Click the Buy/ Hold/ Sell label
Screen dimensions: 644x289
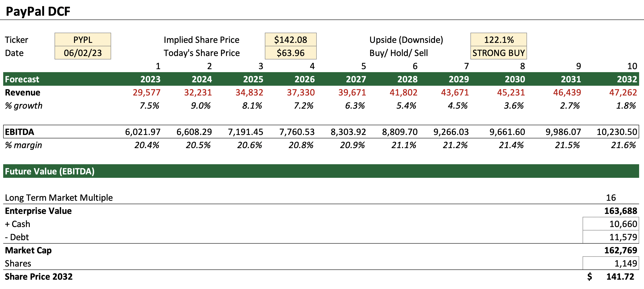point(398,53)
